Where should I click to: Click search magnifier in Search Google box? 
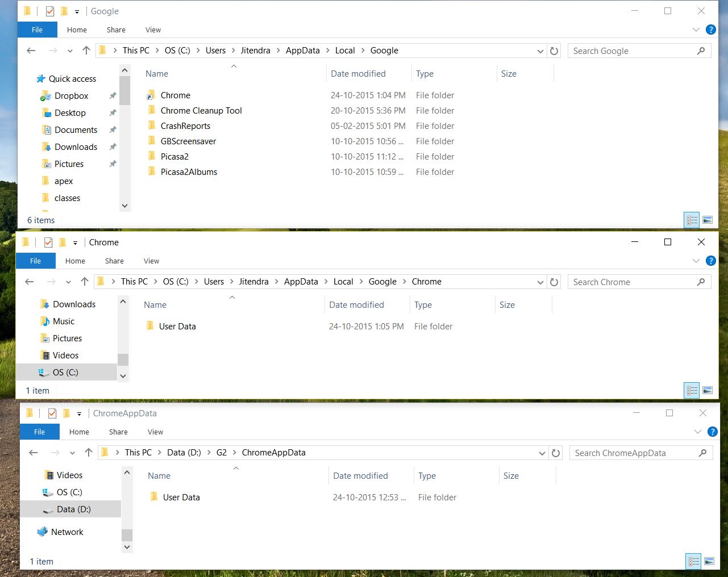click(x=701, y=51)
